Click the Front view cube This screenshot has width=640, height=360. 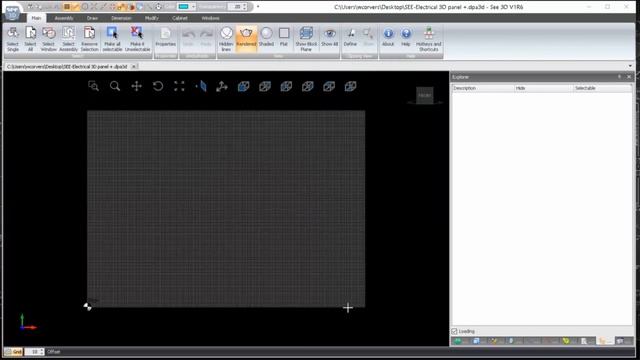coord(424,95)
